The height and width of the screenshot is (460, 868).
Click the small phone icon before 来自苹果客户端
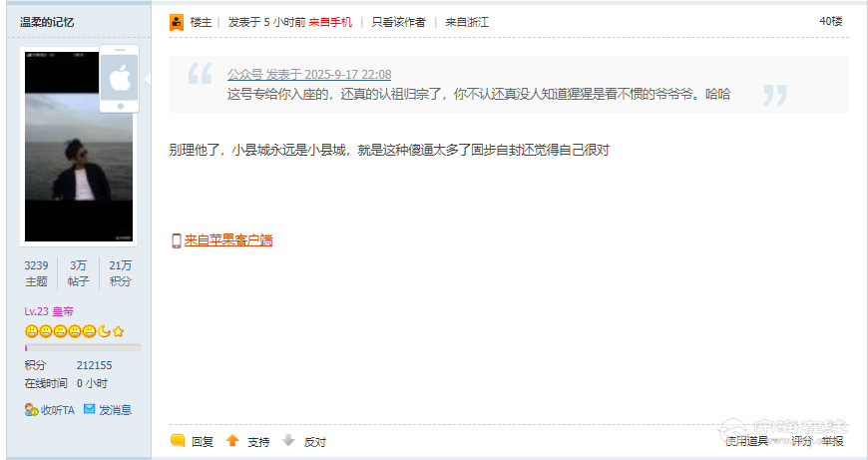tap(176, 240)
